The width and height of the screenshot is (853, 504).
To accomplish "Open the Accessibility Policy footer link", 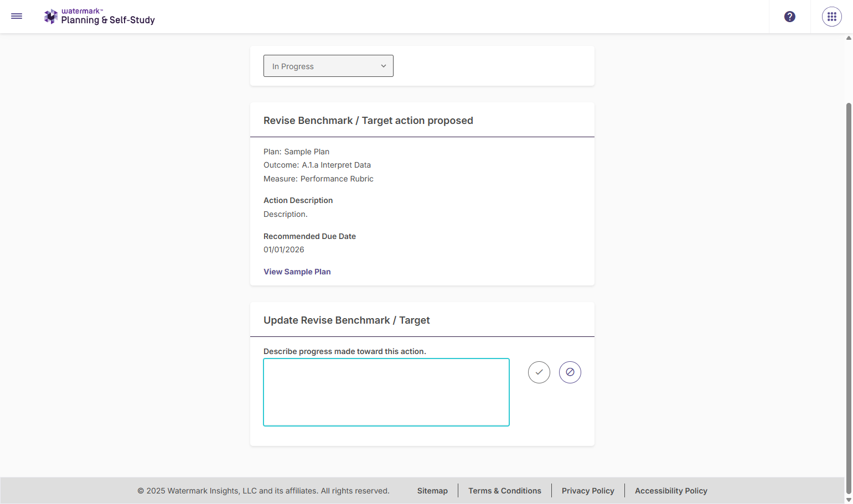I will click(x=671, y=491).
